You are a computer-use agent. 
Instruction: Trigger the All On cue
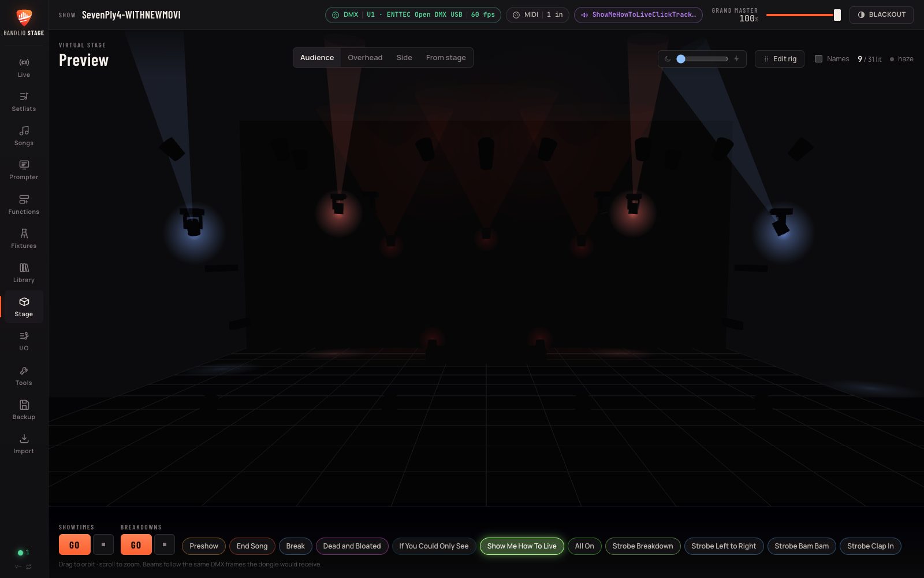584,546
